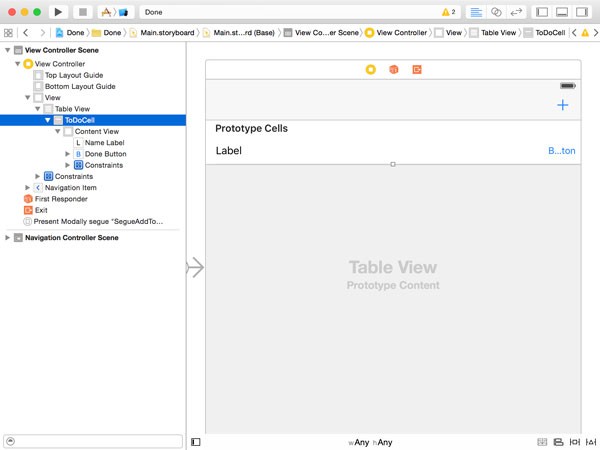This screenshot has height=450, width=600.
Task: Expand Constraints under Content View
Action: click(67, 165)
